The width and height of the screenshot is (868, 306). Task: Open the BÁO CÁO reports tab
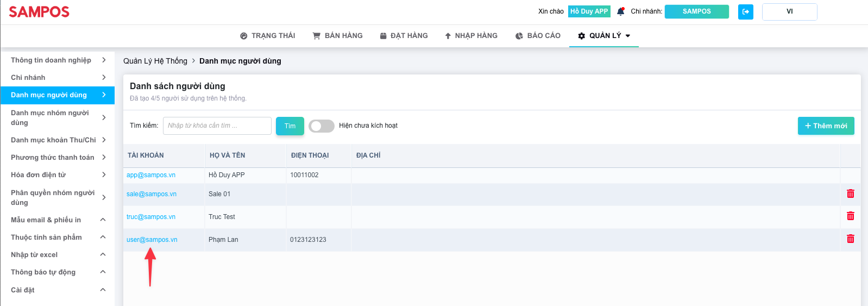(538, 36)
